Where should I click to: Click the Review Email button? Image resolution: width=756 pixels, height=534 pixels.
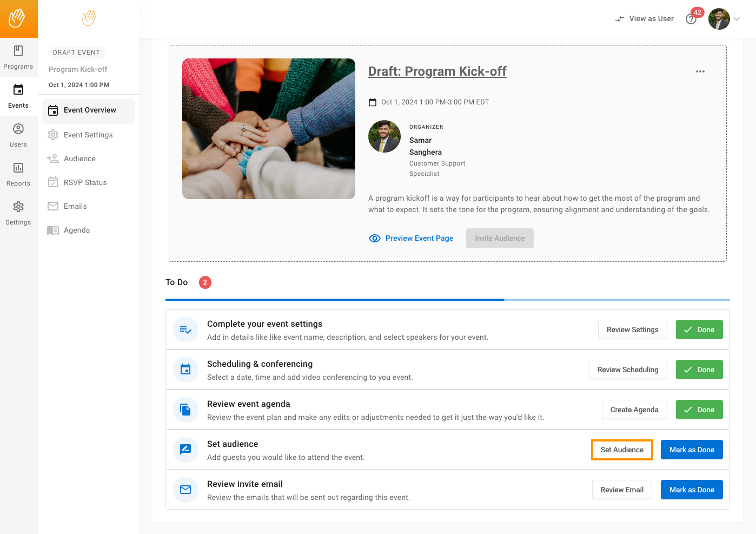[622, 490]
